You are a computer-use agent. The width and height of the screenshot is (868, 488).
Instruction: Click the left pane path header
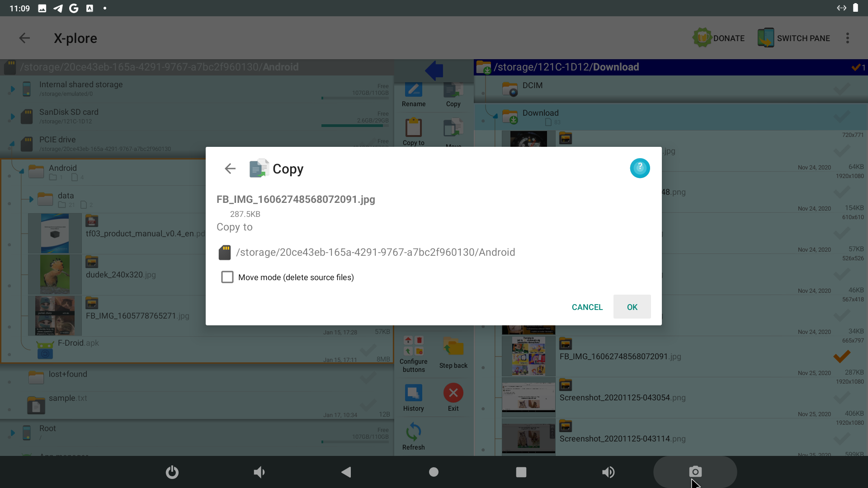click(x=159, y=67)
